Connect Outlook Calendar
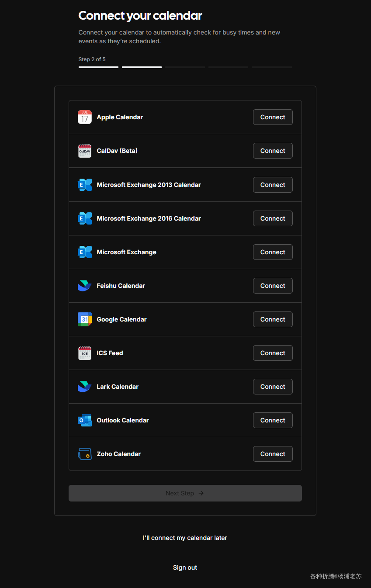The width and height of the screenshot is (371, 588). click(273, 420)
